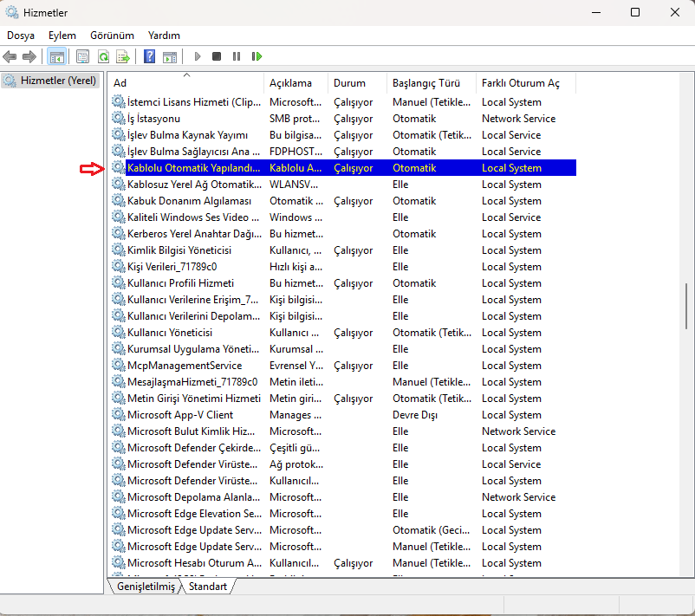
Task: Restart the service with the Restart icon
Action: pos(257,56)
